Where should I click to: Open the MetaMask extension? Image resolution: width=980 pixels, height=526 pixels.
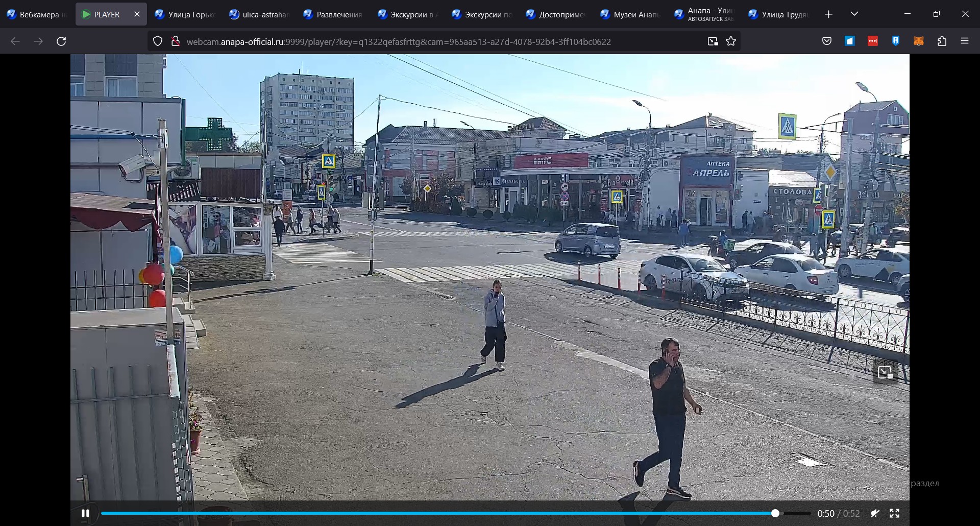coord(919,41)
